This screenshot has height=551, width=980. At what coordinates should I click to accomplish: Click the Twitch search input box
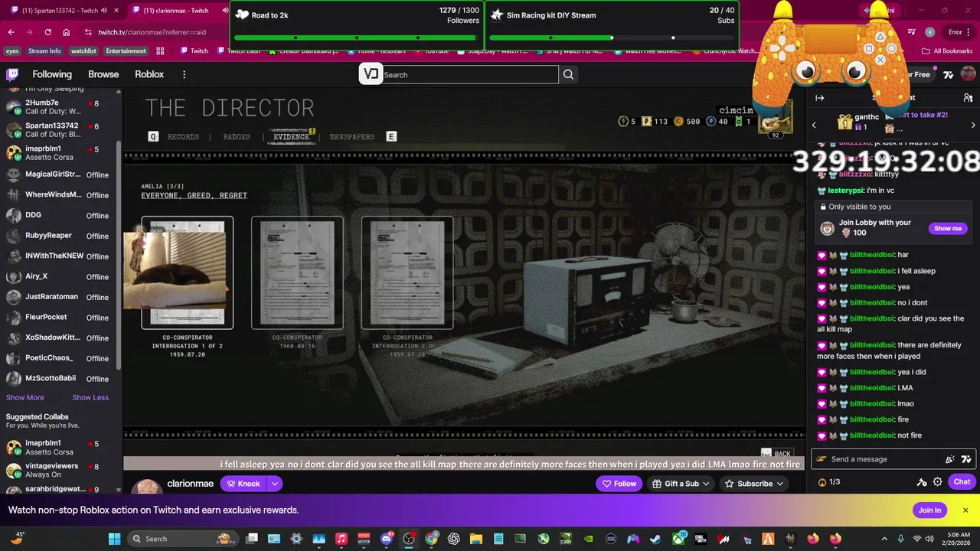(470, 74)
